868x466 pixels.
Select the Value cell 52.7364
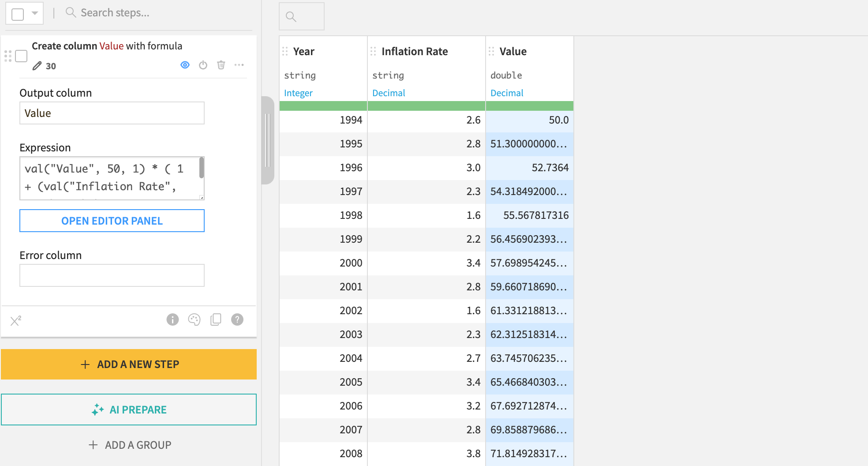[x=530, y=168]
